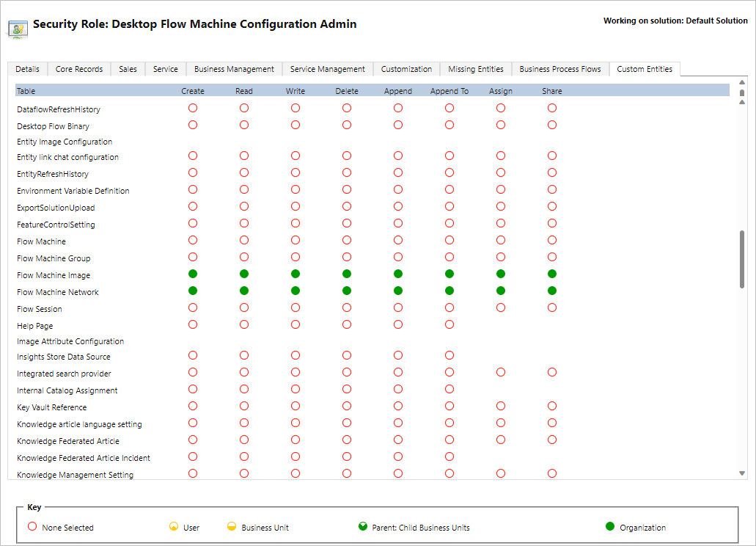Screen dimensions: 756x546
Task: Click the Create column header
Action: (x=192, y=90)
